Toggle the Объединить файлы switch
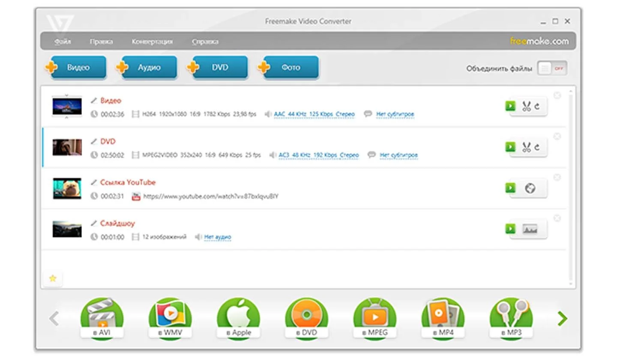 552,69
